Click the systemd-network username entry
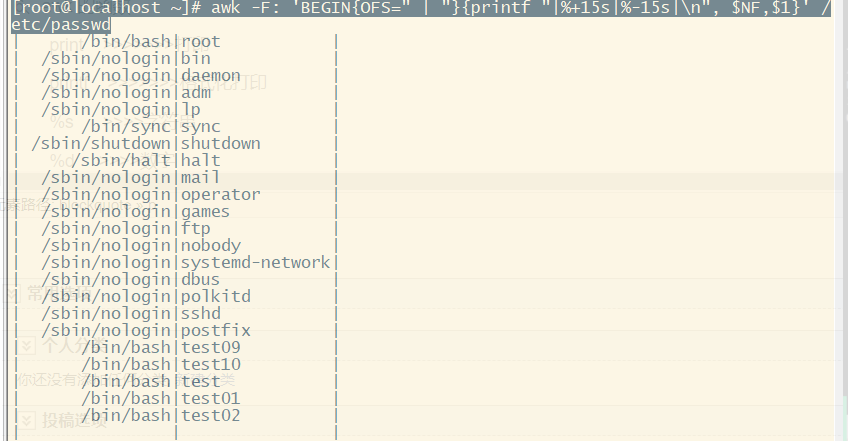The width and height of the screenshot is (848, 441). pos(256,263)
